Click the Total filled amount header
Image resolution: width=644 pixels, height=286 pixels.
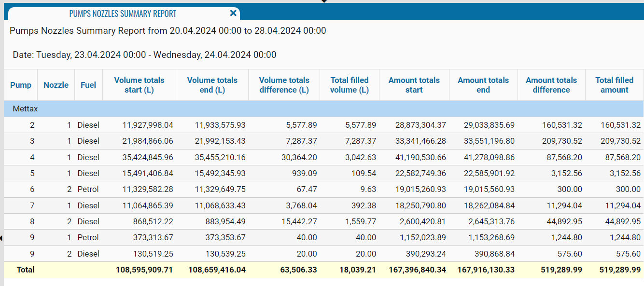pos(614,85)
